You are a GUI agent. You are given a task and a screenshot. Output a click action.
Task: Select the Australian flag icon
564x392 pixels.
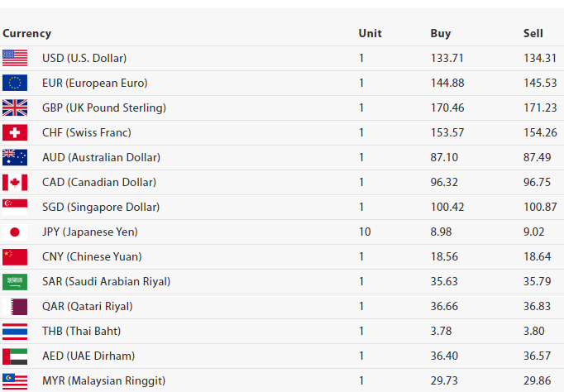[15, 157]
